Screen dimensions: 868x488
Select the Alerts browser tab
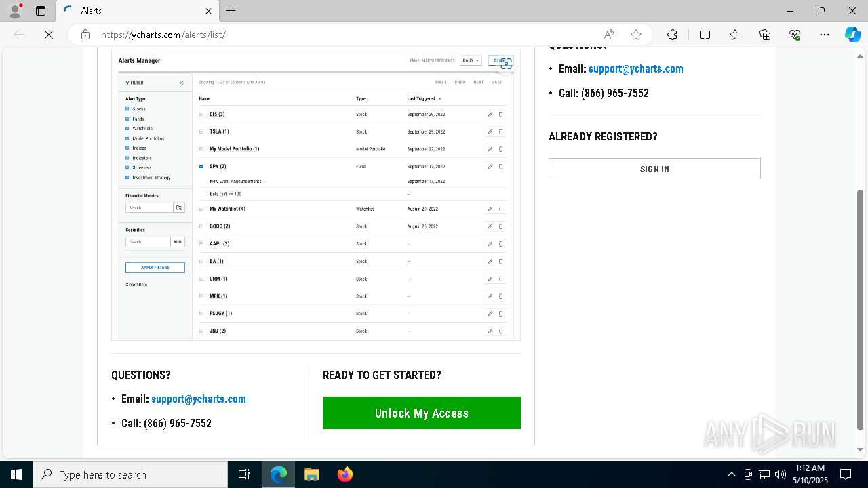point(136,11)
